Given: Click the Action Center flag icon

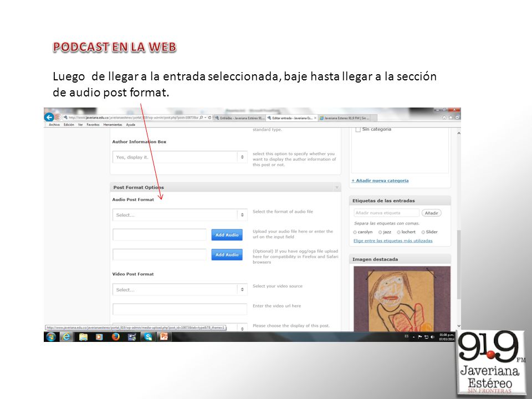Looking at the screenshot, I should tap(420, 337).
